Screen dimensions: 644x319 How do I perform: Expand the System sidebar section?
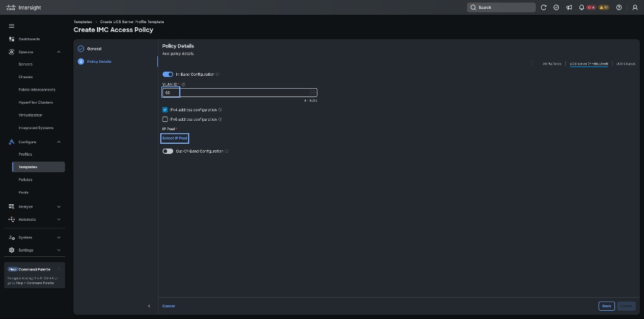[59, 237]
